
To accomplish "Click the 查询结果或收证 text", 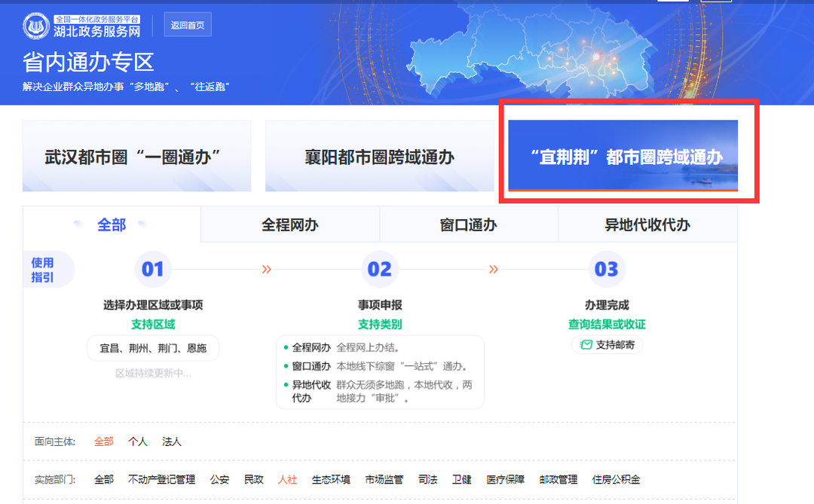I will [607, 325].
